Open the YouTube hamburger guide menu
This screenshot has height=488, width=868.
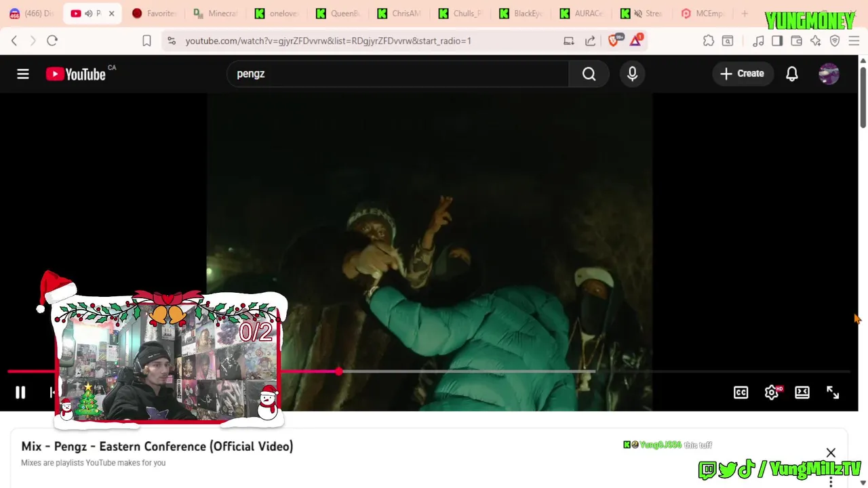(x=23, y=74)
